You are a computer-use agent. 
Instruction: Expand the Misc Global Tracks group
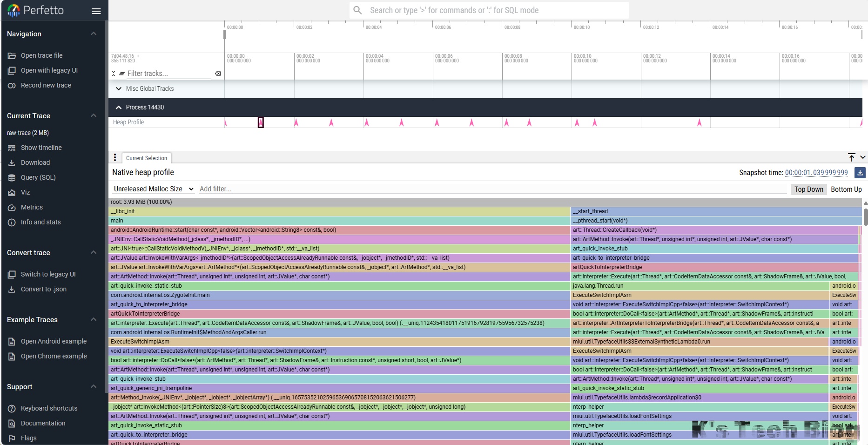pyautogui.click(x=119, y=89)
